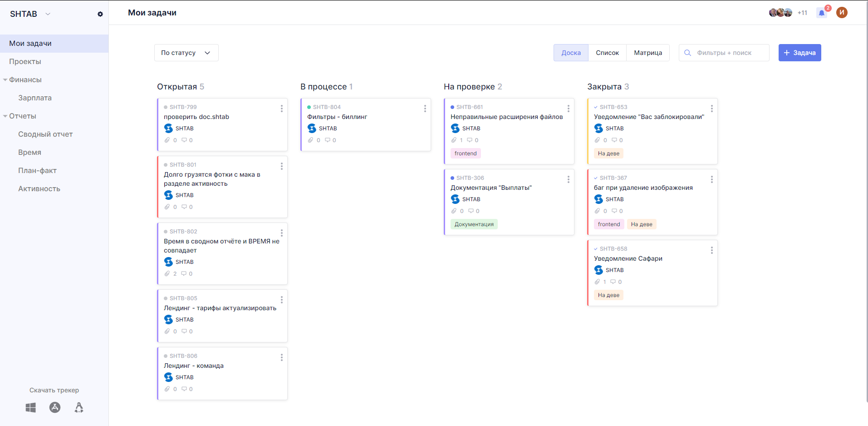The height and width of the screenshot is (426, 868).
Task: Click frontend tag on SHTB-661 card
Action: (x=466, y=154)
